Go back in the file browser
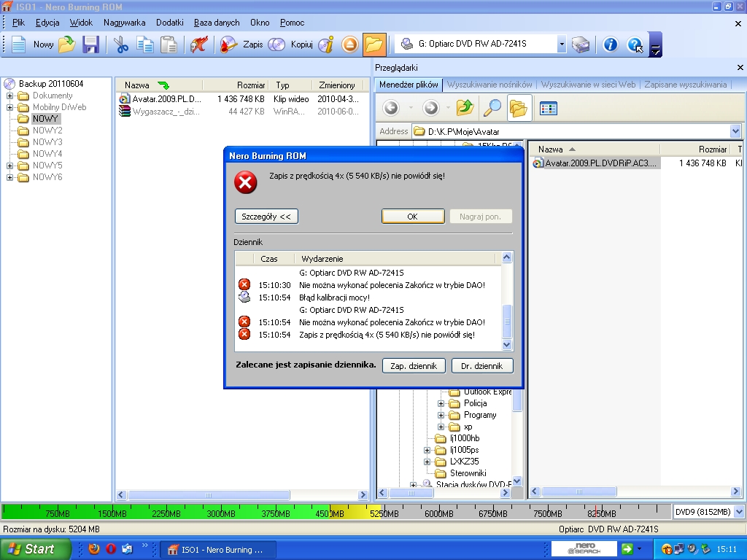The height and width of the screenshot is (560, 747). pyautogui.click(x=391, y=108)
